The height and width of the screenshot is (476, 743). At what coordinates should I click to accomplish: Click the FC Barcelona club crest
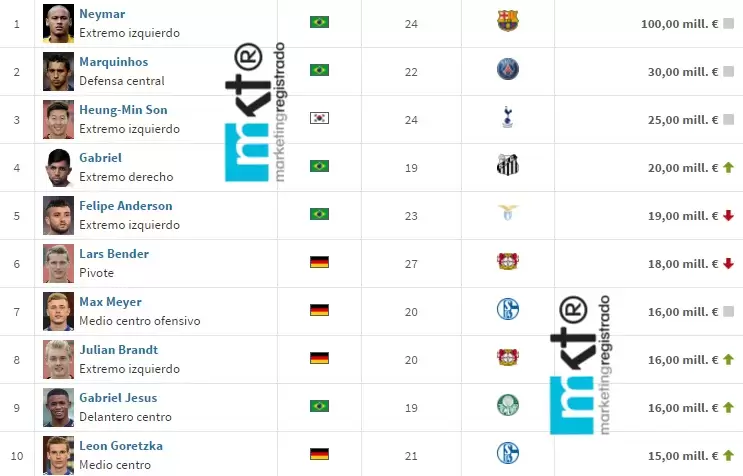(508, 22)
